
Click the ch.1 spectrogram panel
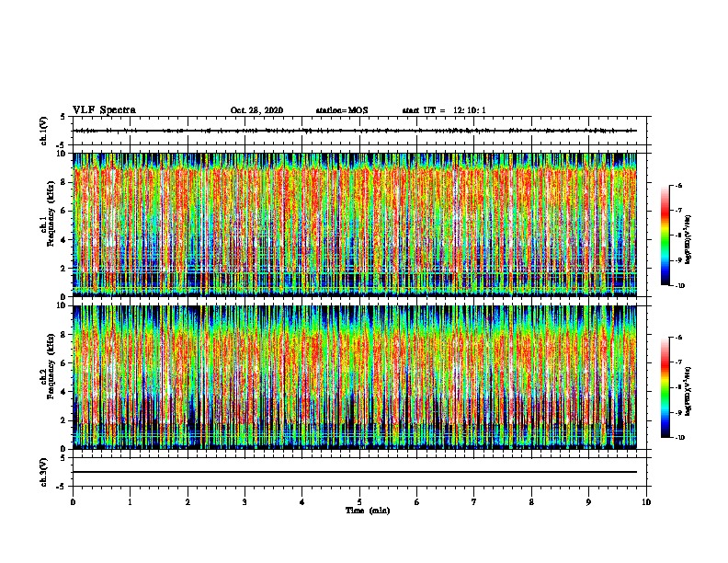[x=355, y=224]
